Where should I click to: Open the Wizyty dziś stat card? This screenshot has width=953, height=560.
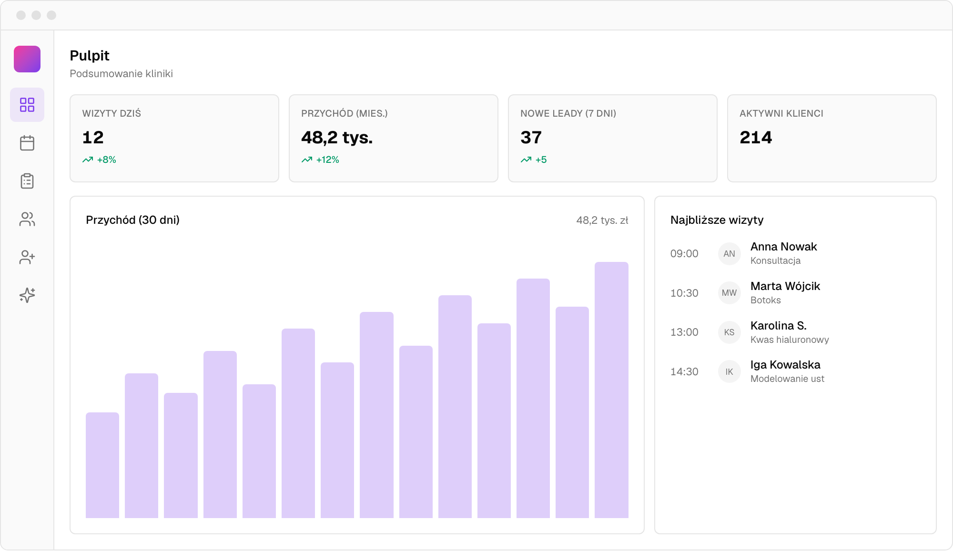(174, 138)
